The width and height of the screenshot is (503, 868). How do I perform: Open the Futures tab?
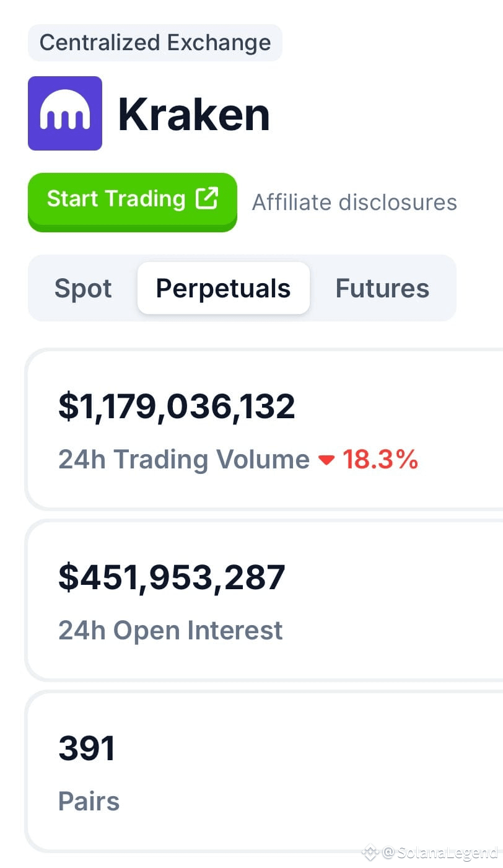coord(382,288)
